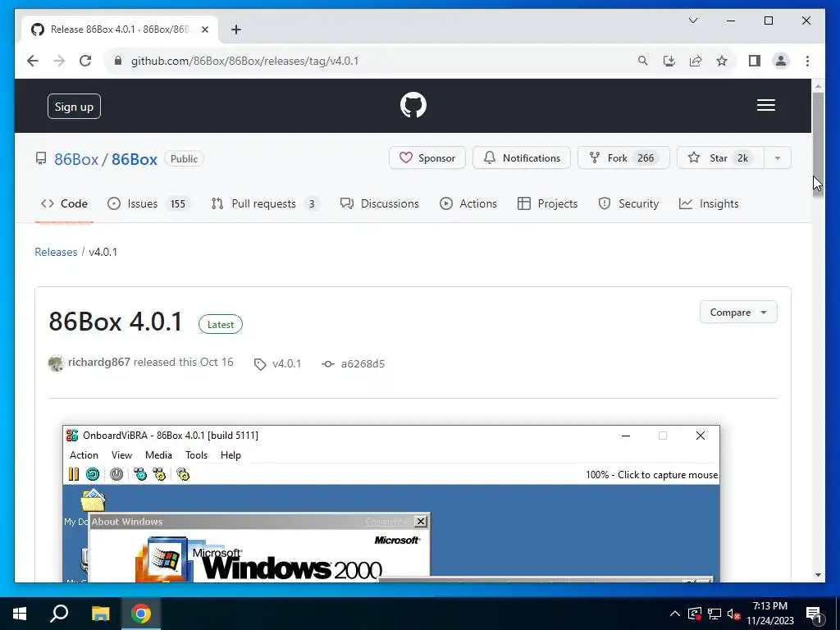Bookmark this tab with the star
This screenshot has width=840, height=630.
click(x=722, y=61)
